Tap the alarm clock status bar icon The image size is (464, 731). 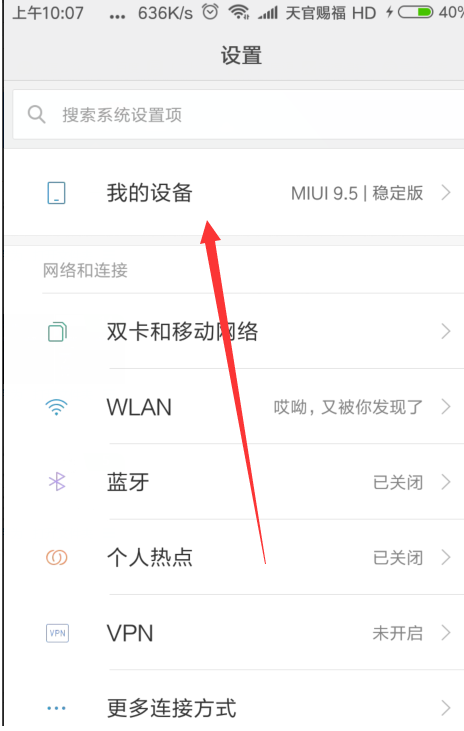point(210,12)
